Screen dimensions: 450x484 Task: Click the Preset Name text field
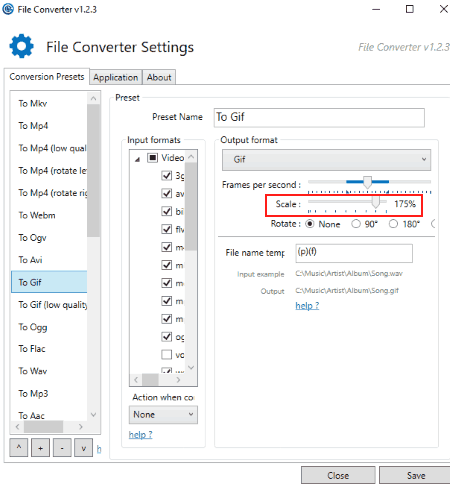pyautogui.click(x=319, y=117)
